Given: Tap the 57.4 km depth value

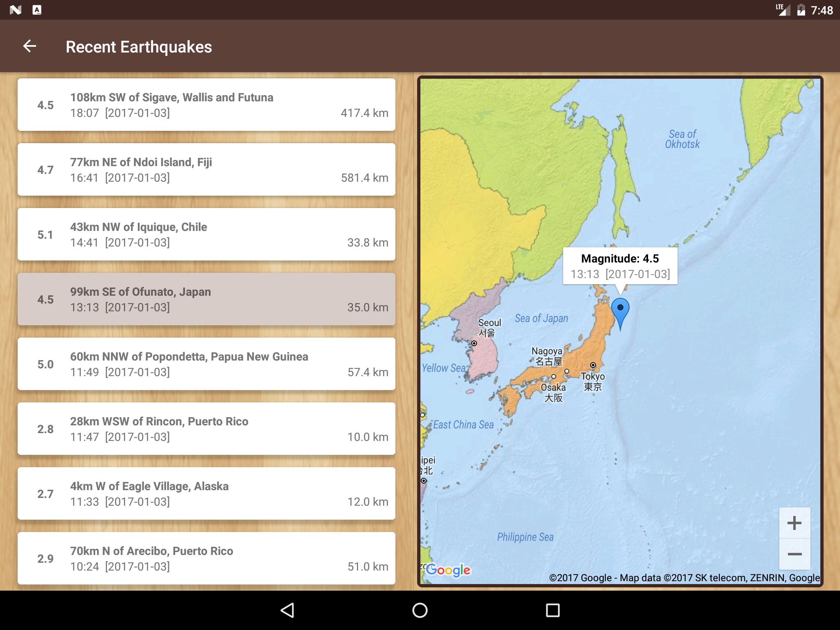Looking at the screenshot, I should coord(367,372).
